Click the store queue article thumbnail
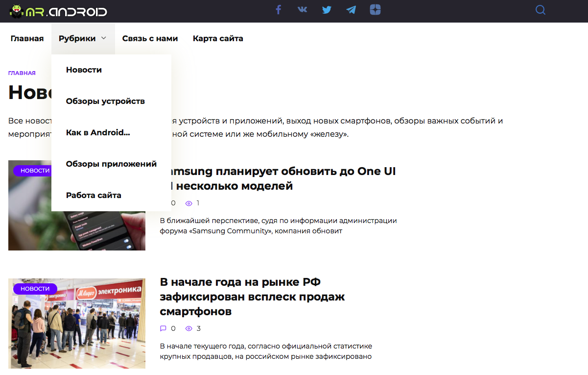The width and height of the screenshot is (588, 375). [77, 324]
